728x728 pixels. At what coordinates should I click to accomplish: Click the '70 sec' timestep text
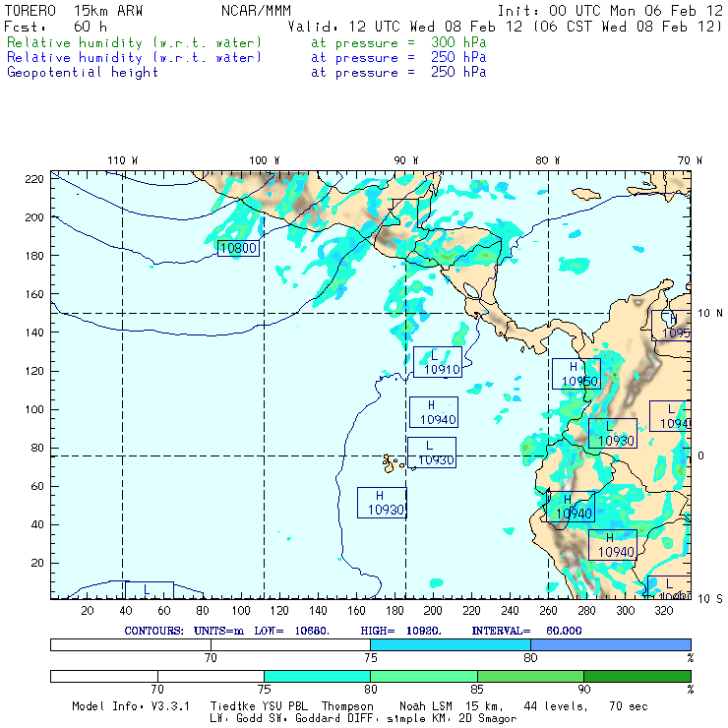[x=629, y=706]
